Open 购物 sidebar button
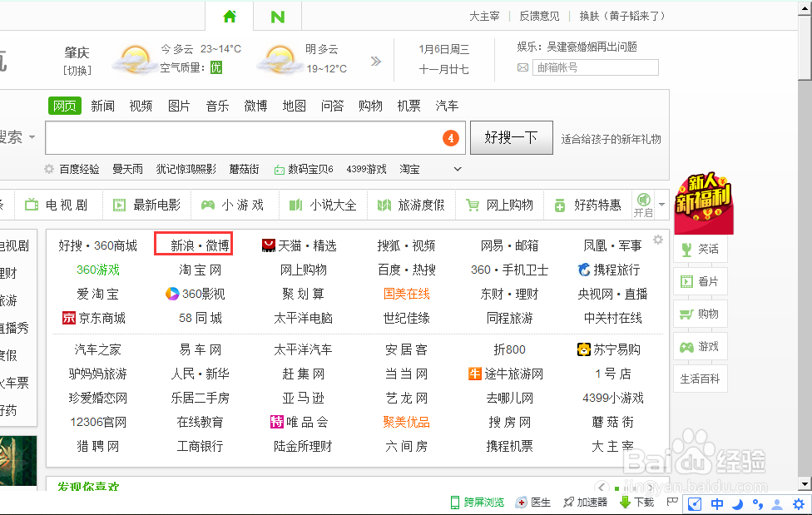Image resolution: width=812 pixels, height=515 pixels. pyautogui.click(x=701, y=314)
